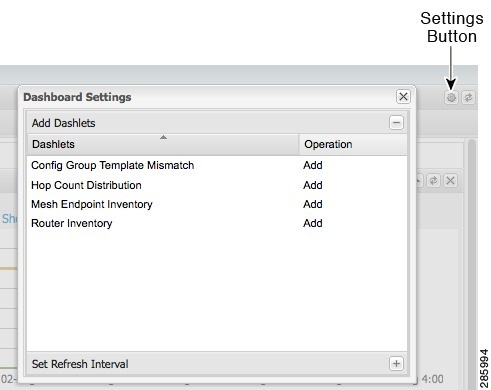This screenshot has width=491, height=390.
Task: Click the dashboard refresh icon beside the gear
Action: click(x=468, y=98)
